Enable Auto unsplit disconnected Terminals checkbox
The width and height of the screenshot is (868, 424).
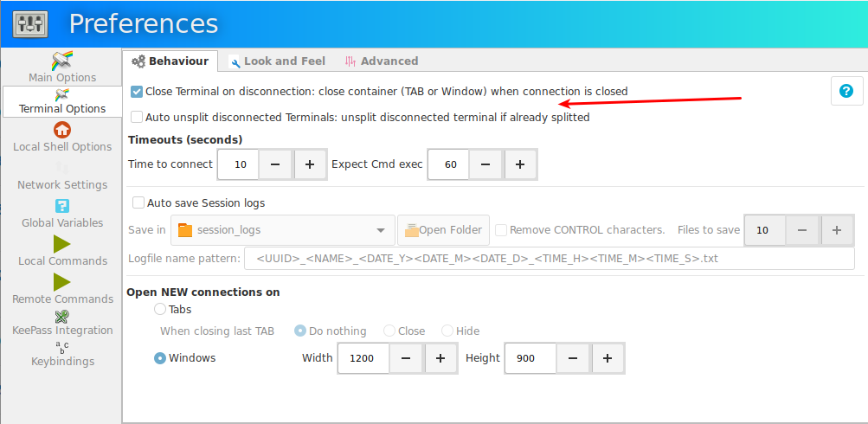tap(137, 118)
